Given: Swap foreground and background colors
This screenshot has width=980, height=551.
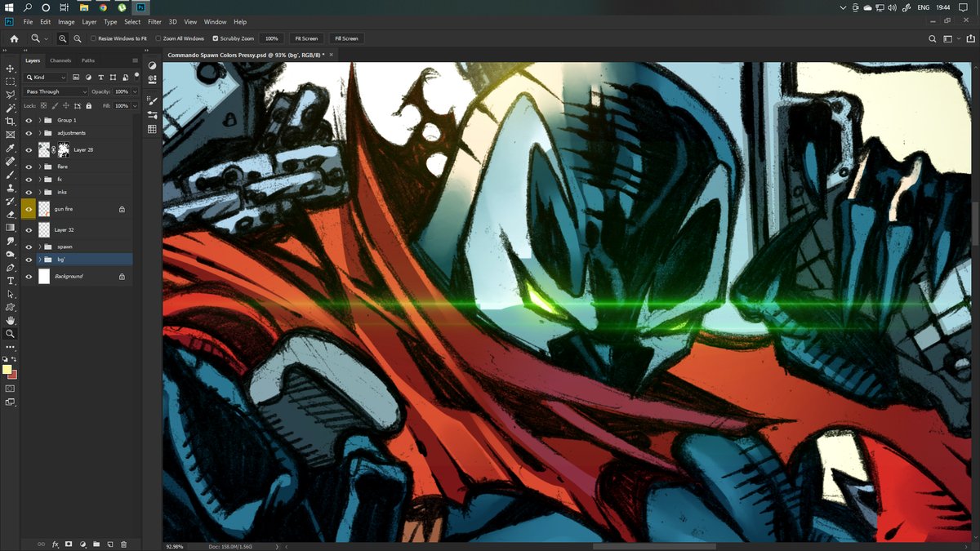Looking at the screenshot, I should (16, 359).
